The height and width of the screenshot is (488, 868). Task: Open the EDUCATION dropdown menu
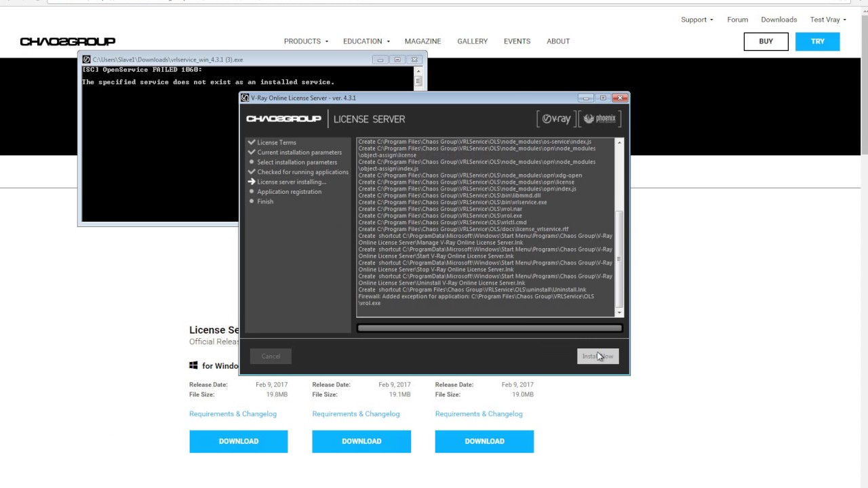[366, 41]
